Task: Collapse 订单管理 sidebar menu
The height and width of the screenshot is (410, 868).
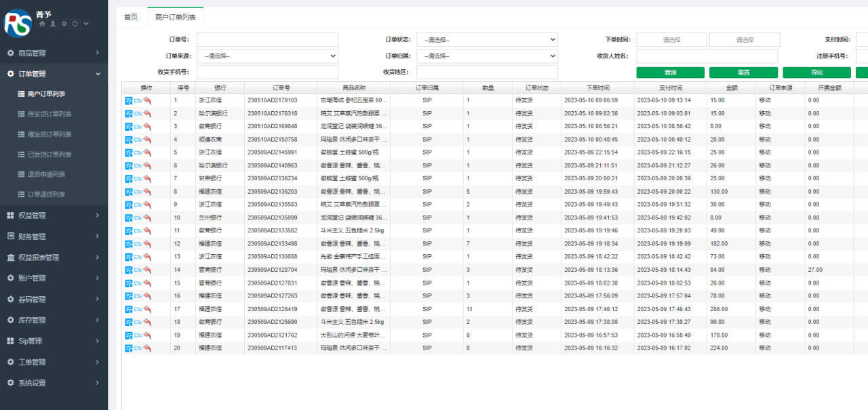Action: 54,74
